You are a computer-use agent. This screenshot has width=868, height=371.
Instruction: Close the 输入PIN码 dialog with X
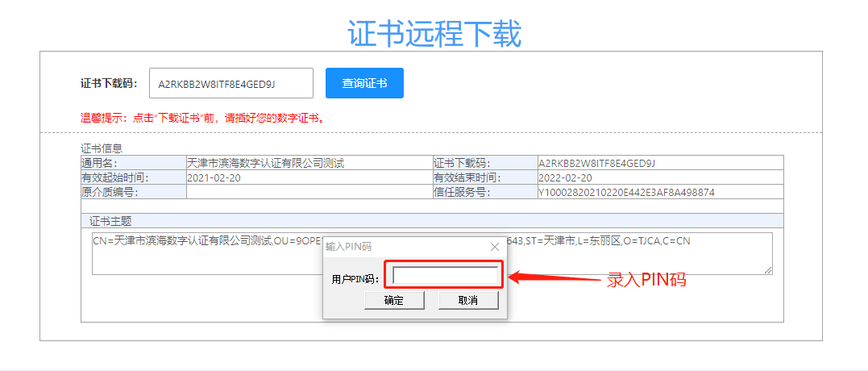coord(495,247)
